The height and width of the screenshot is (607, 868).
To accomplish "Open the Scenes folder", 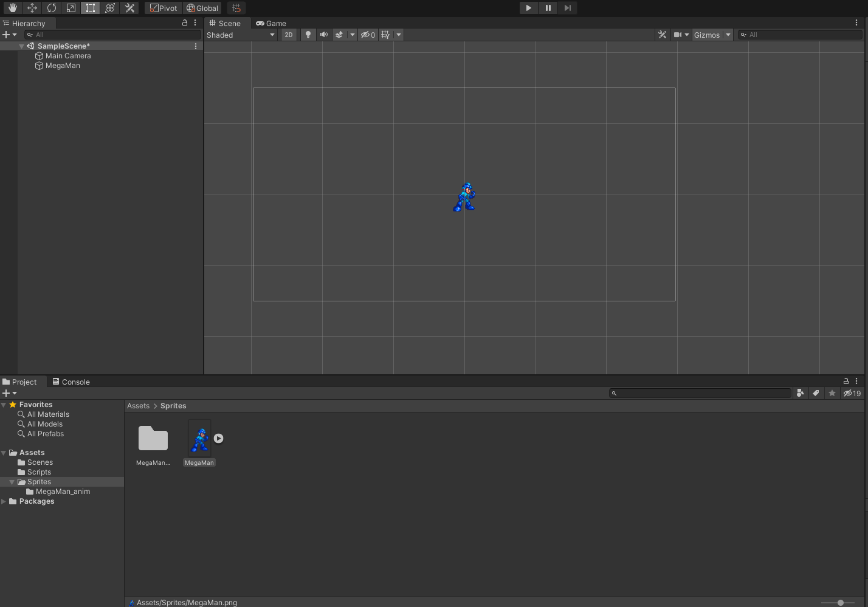I will tap(35, 462).
